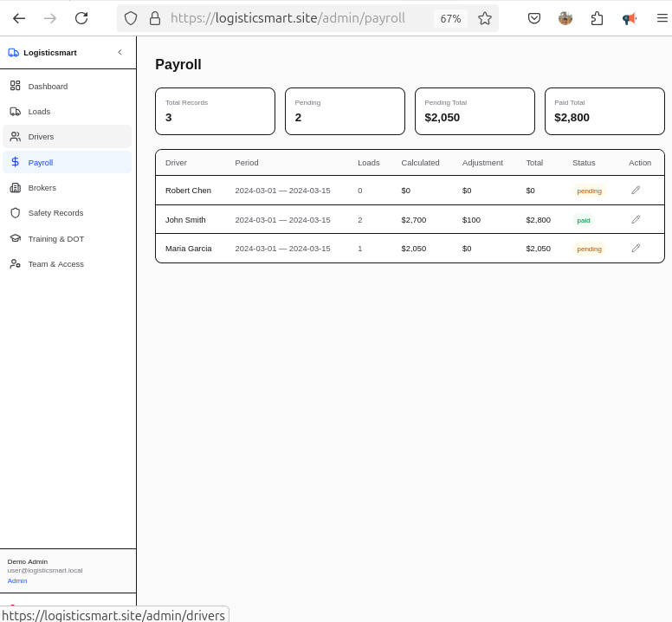672x622 pixels.
Task: Open Dashboard from sidebar
Action: click(x=67, y=86)
